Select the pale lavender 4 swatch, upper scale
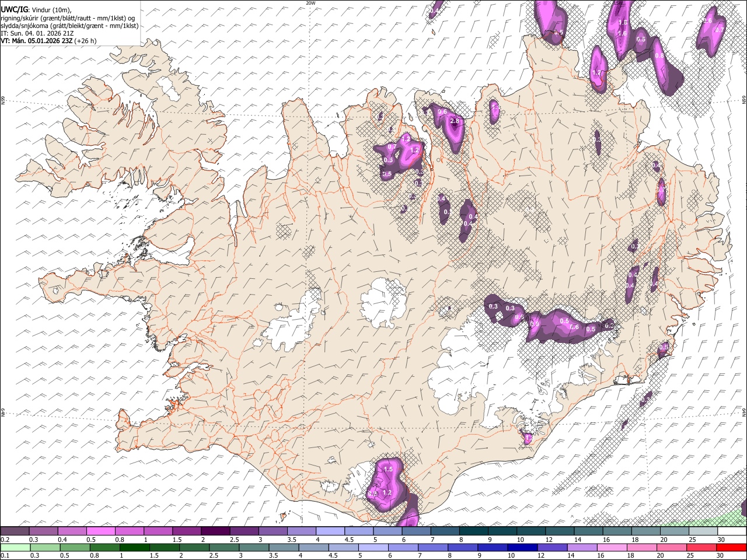Image resolution: width=747 pixels, height=560 pixels. 330,531
